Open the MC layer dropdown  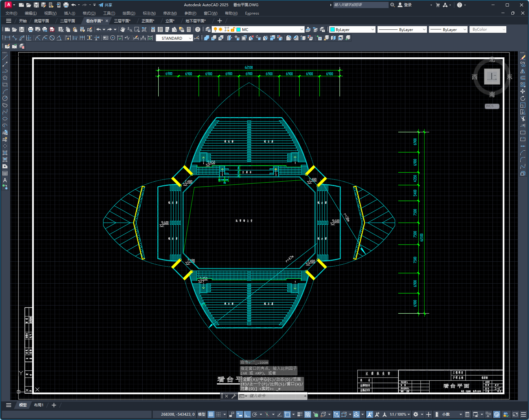pos(302,29)
